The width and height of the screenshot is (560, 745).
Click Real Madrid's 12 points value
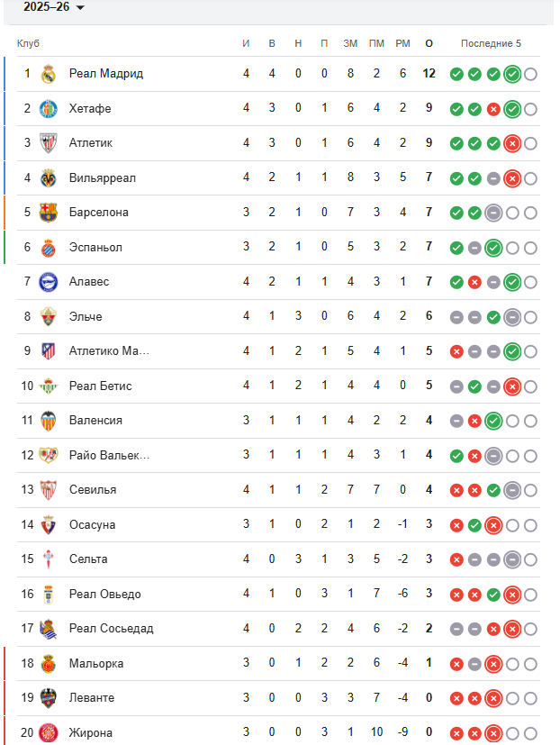pos(429,74)
